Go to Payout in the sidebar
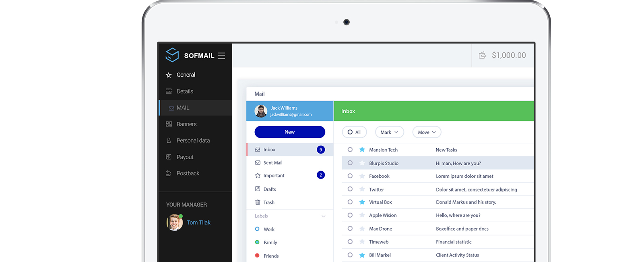 tap(185, 157)
